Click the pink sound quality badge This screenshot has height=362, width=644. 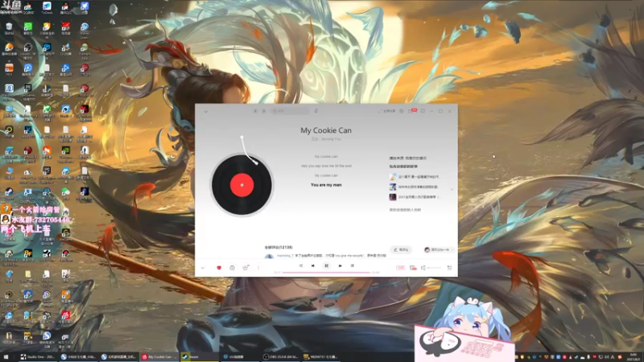tap(400, 268)
